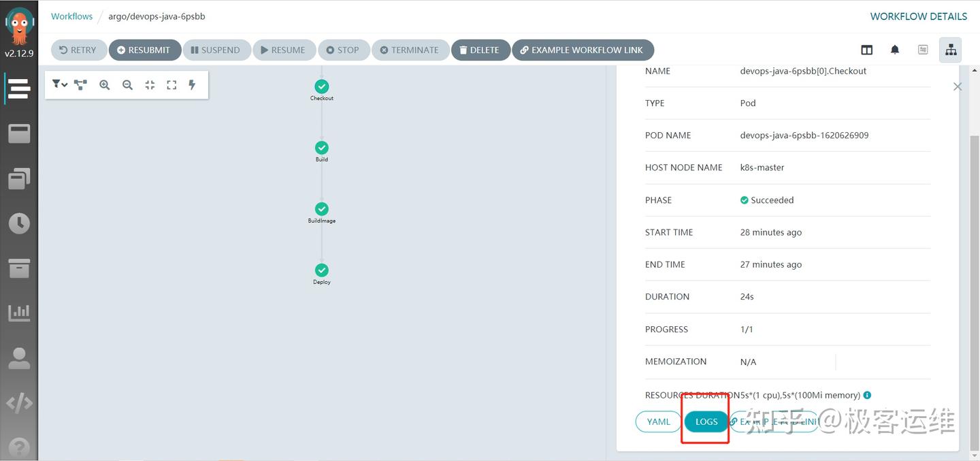This screenshot has height=461, width=980.
Task: Open the node filter dropdown
Action: coord(59,84)
